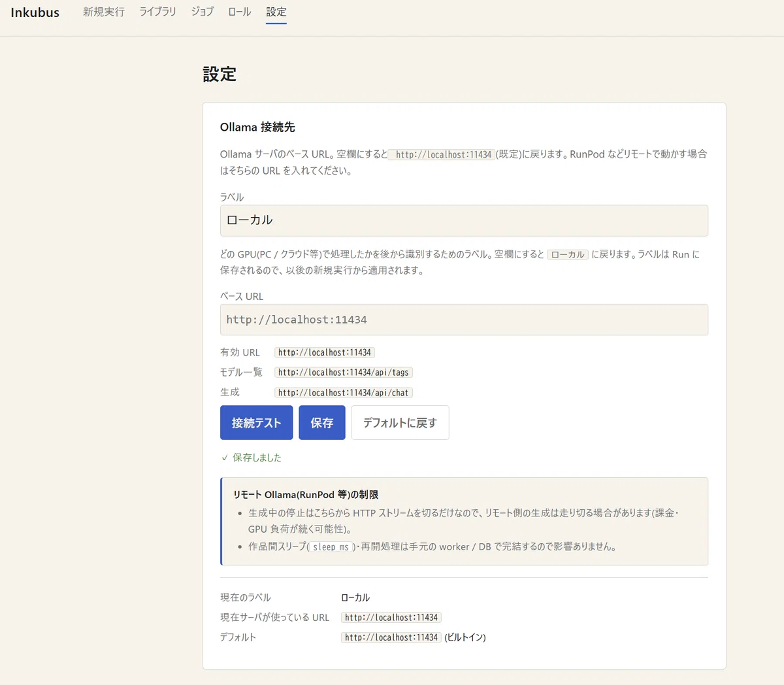Click the 現在のラベル row label
Image resolution: width=784 pixels, height=685 pixels.
coord(245,597)
